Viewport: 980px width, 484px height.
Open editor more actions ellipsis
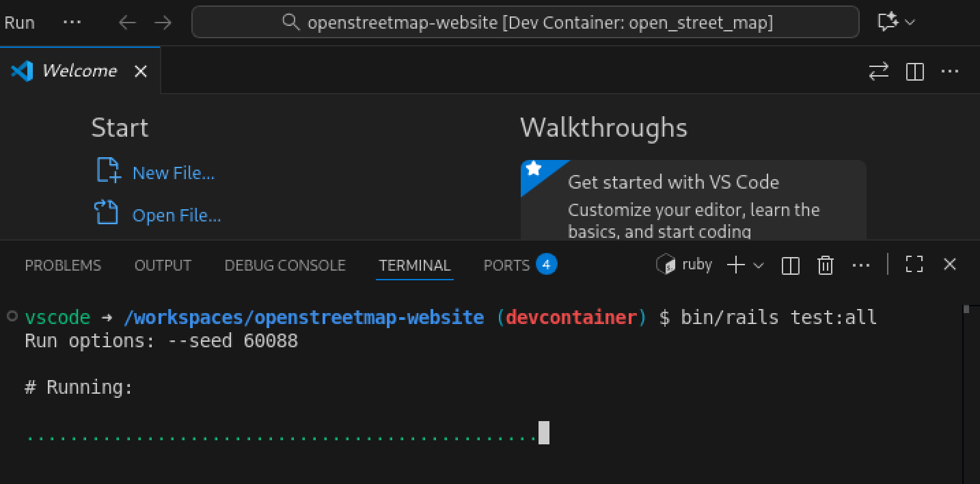(x=950, y=71)
